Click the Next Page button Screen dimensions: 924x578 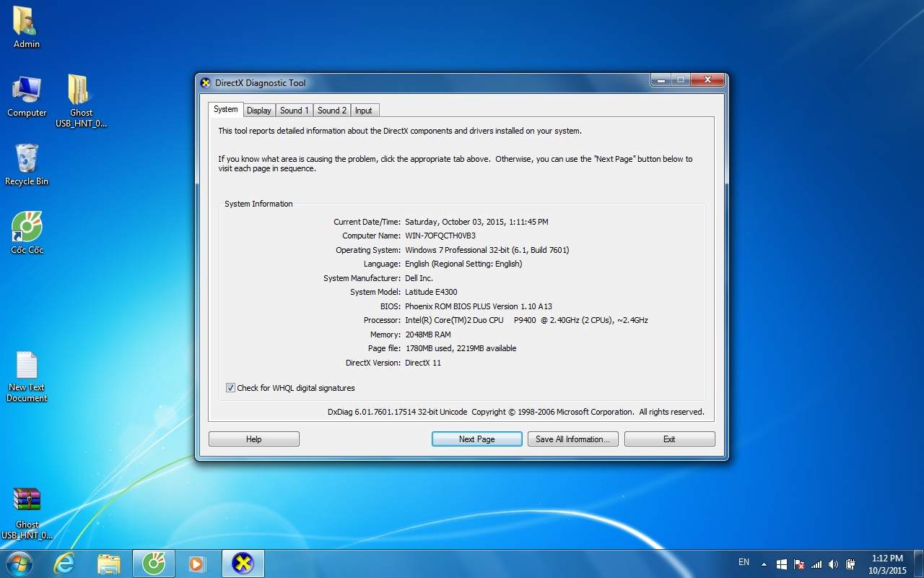coord(477,439)
